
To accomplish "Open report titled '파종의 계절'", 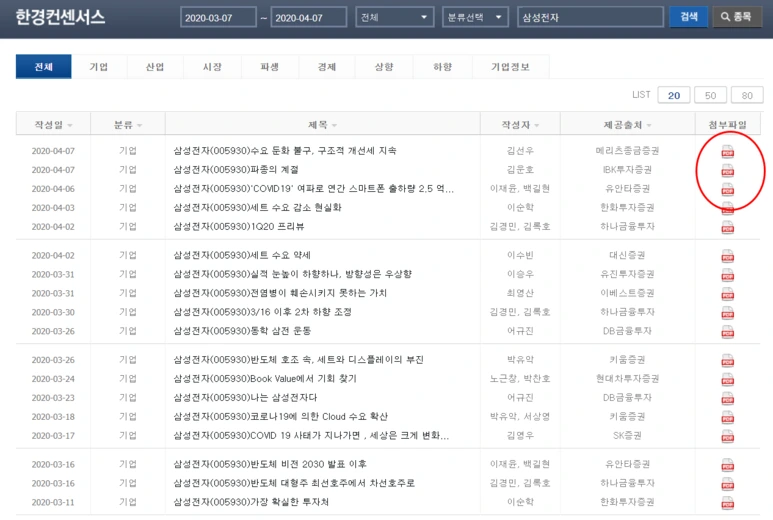I will 236,170.
